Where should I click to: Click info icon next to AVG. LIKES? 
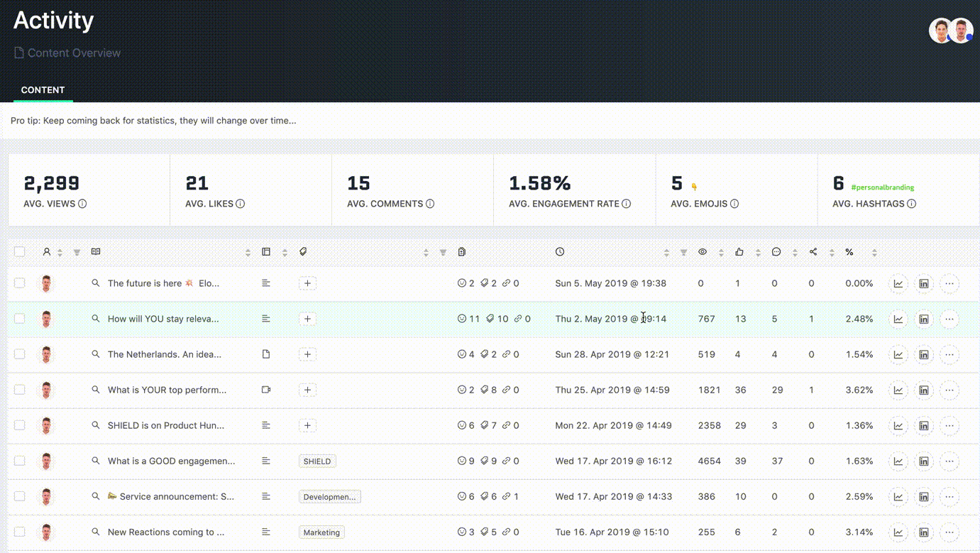(x=241, y=204)
